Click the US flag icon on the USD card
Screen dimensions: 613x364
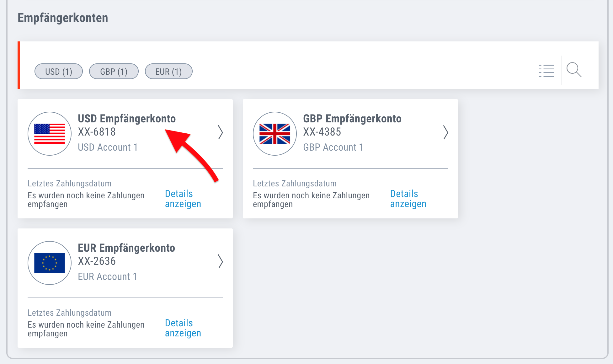[49, 133]
